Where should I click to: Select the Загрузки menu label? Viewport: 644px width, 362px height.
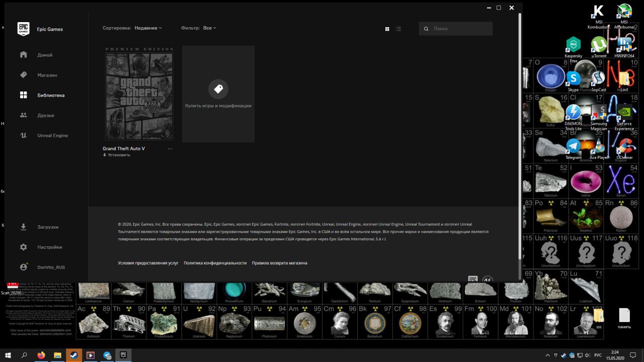[48, 227]
